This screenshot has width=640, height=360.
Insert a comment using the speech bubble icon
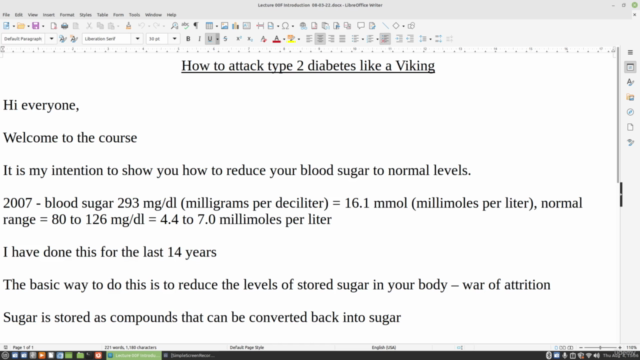pos(361,26)
